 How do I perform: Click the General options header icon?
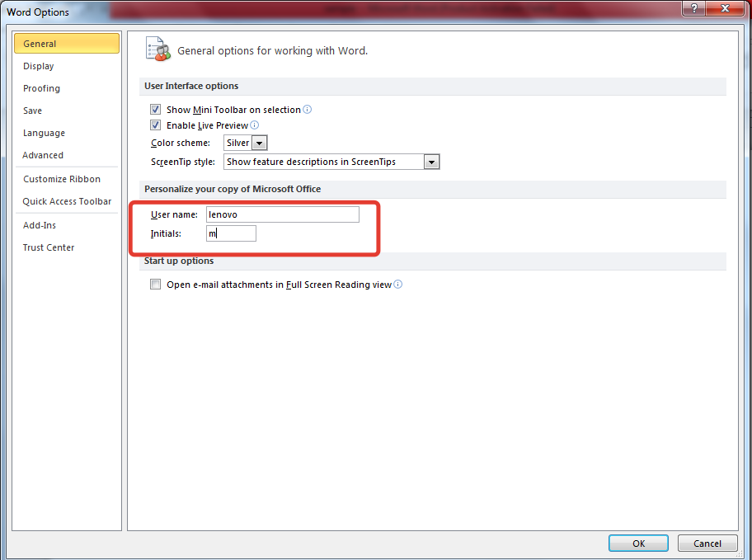[x=157, y=49]
